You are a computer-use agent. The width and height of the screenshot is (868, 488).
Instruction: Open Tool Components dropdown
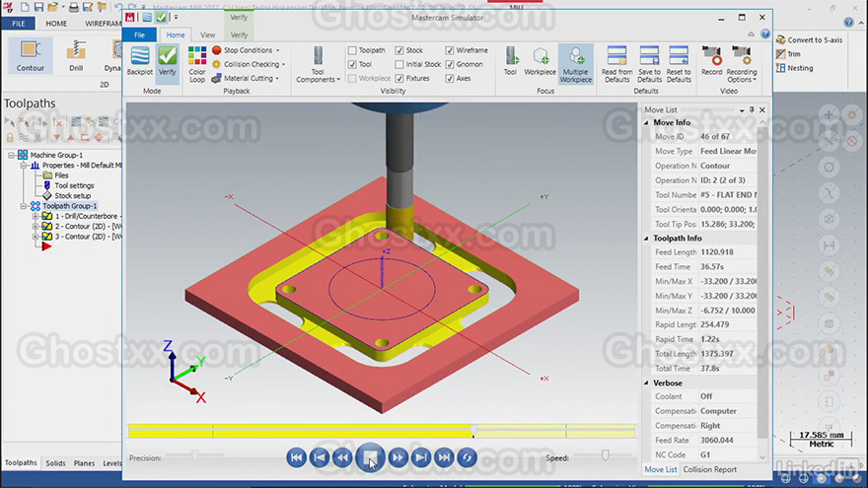pyautogui.click(x=318, y=64)
